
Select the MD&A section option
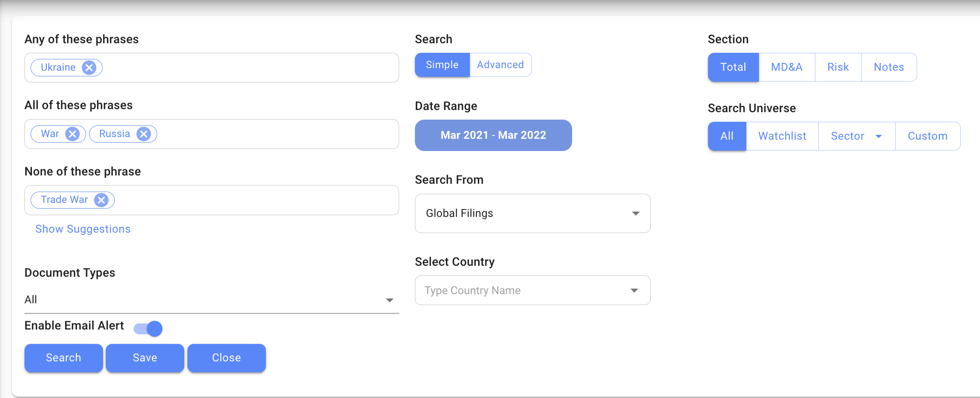click(787, 67)
